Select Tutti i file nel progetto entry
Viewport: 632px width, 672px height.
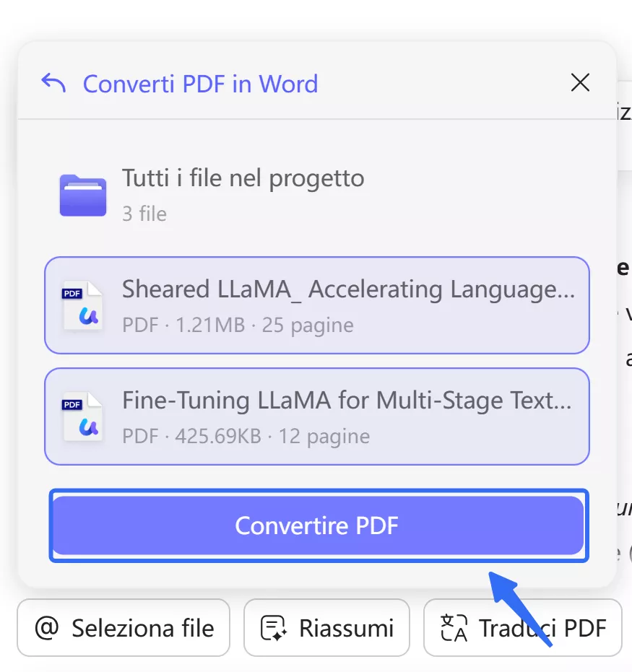[x=243, y=178]
